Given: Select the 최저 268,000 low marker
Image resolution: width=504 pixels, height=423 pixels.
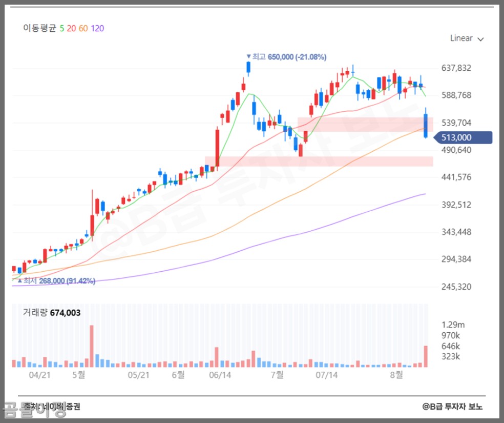Looking at the screenshot, I should pyautogui.click(x=56, y=281).
